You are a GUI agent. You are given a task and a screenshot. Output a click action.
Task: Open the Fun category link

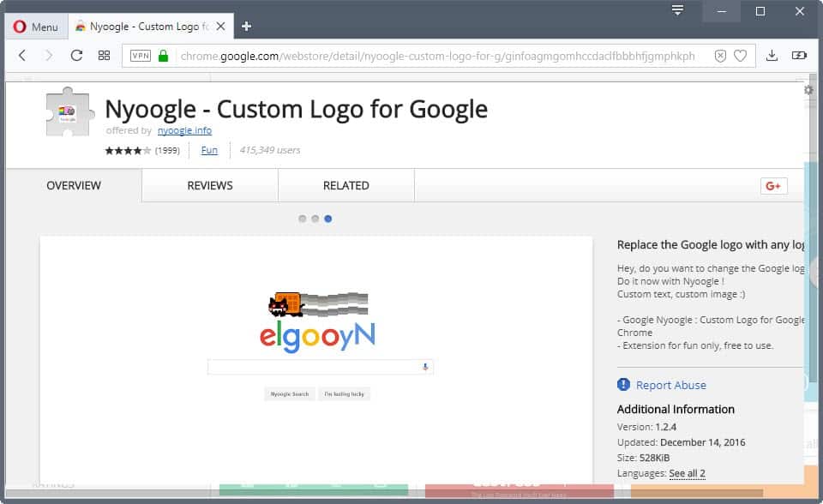209,150
